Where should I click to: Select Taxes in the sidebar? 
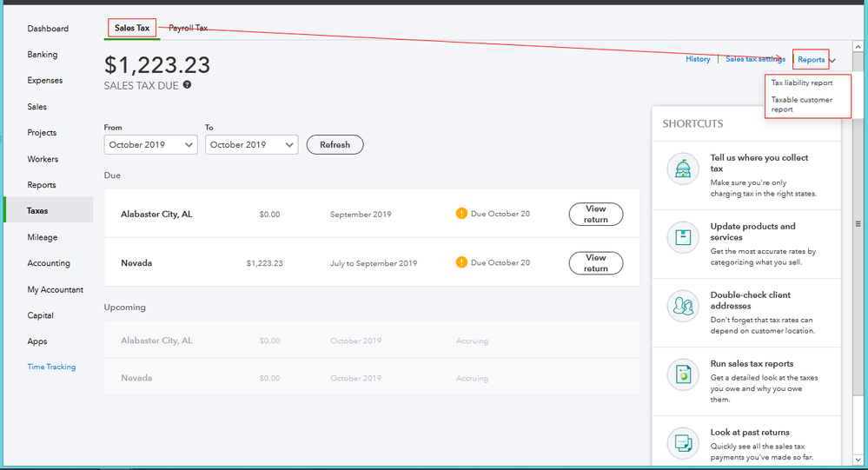[x=49, y=210]
